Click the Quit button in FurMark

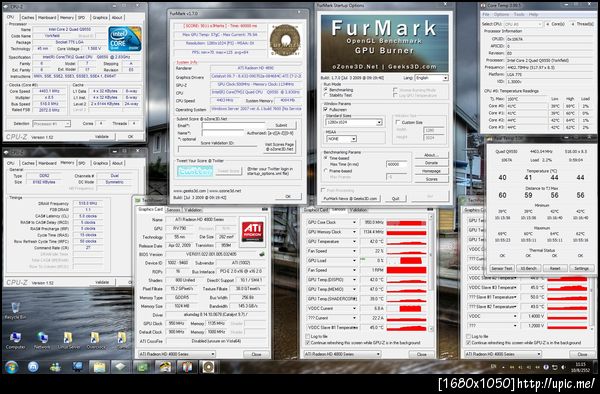tap(395, 199)
